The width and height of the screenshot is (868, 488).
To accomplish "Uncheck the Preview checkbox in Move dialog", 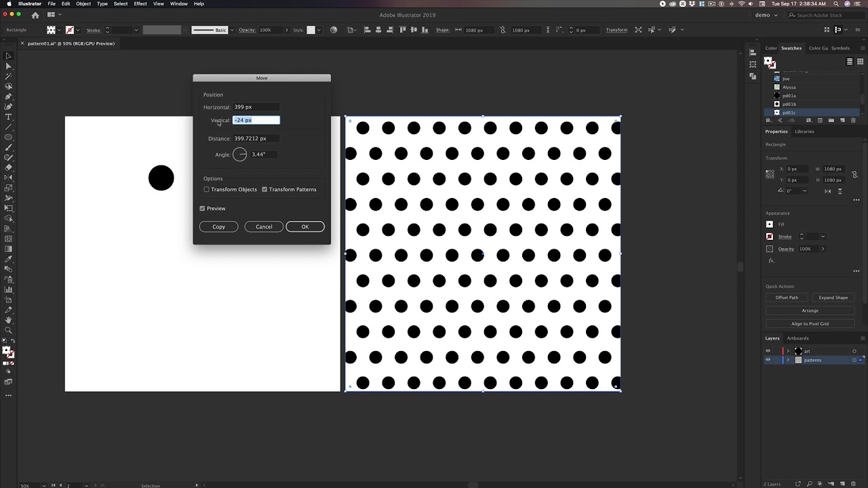I will click(x=202, y=208).
